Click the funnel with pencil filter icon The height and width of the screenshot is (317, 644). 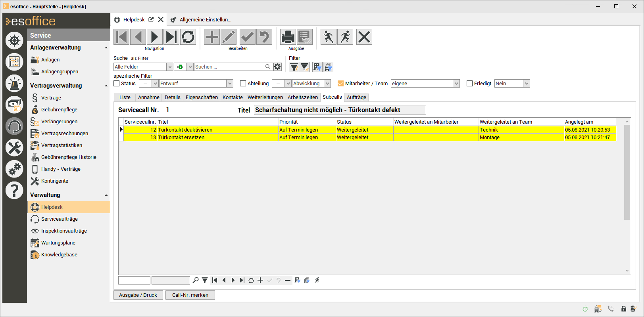click(x=294, y=67)
